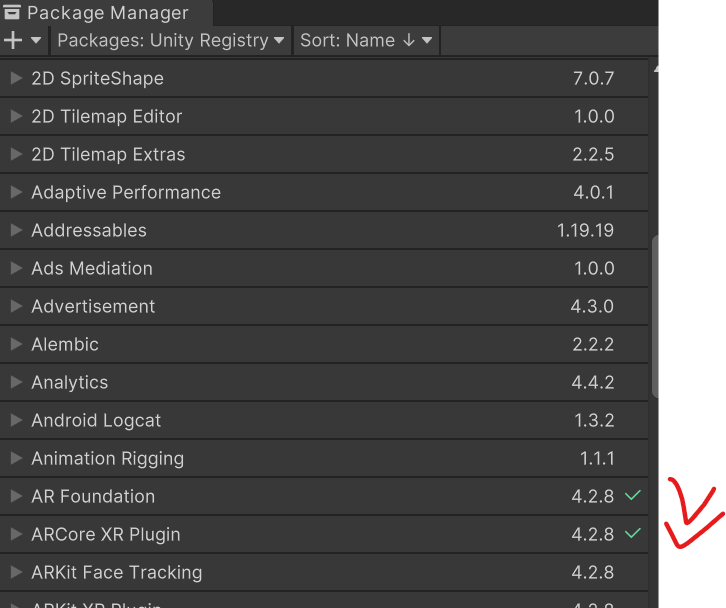Screen dimensions: 726x608
Task: Select the Animation Rigging package
Action: click(324, 458)
